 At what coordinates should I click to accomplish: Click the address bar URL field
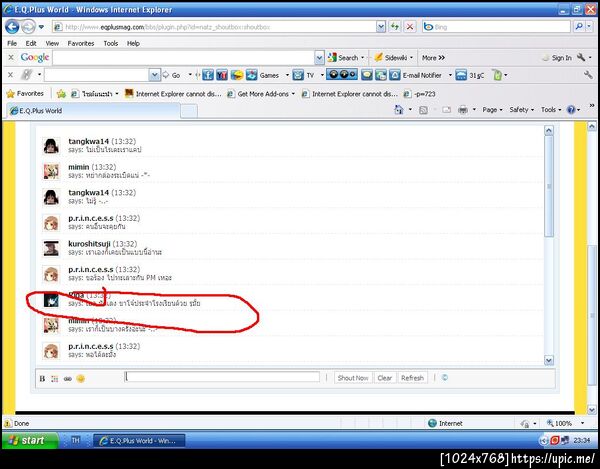click(x=213, y=27)
